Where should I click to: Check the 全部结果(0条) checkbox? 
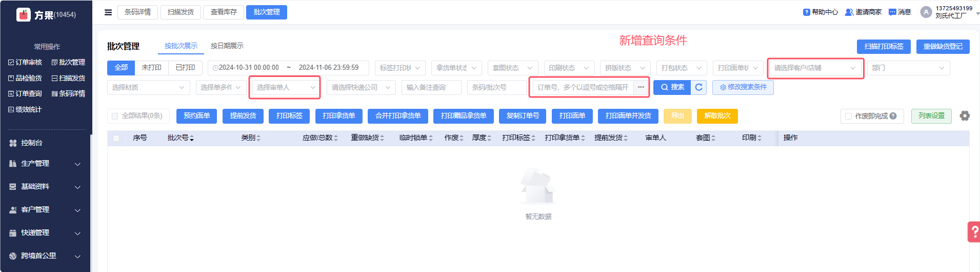[x=115, y=116]
